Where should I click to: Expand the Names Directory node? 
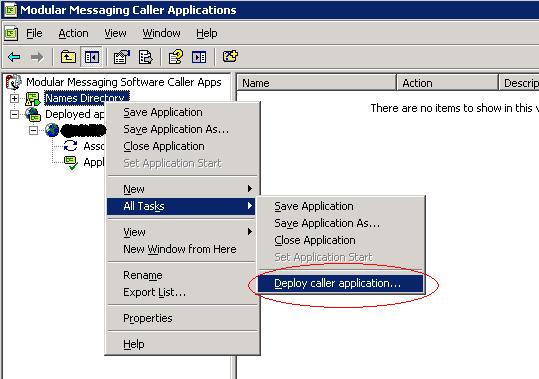tap(14, 99)
